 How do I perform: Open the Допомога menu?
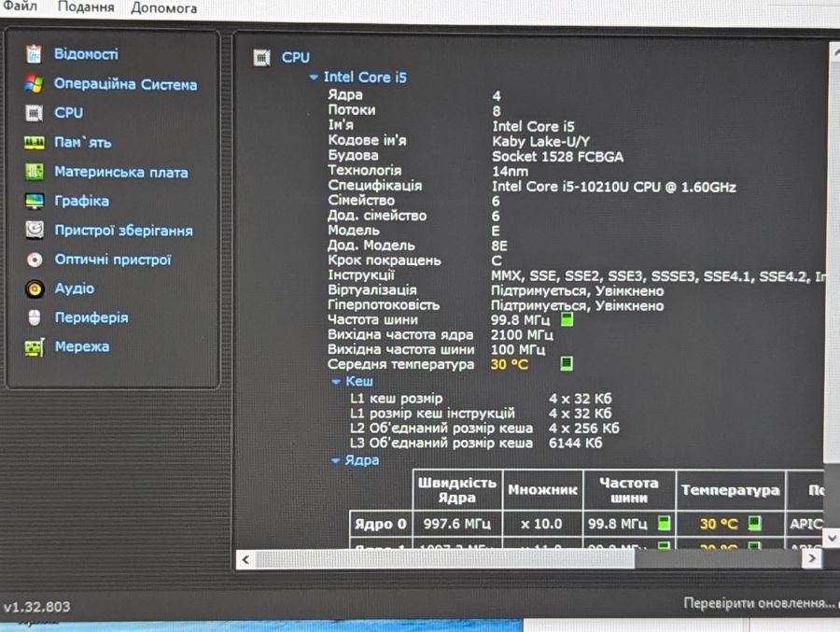click(164, 8)
